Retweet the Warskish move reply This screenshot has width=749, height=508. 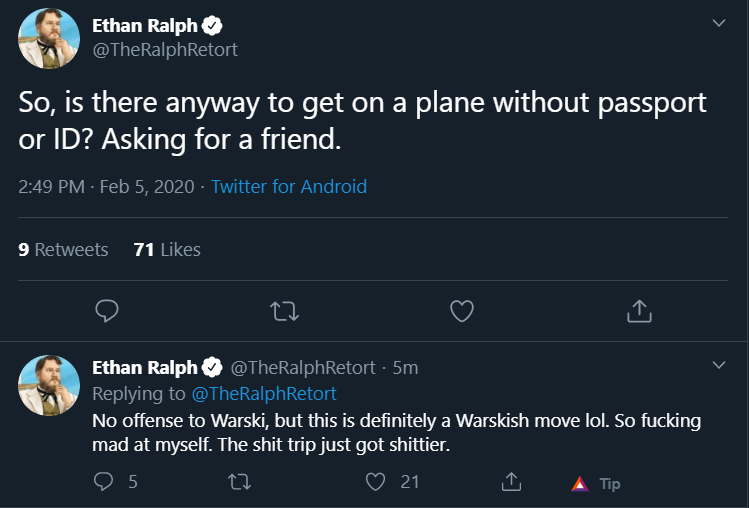(239, 482)
